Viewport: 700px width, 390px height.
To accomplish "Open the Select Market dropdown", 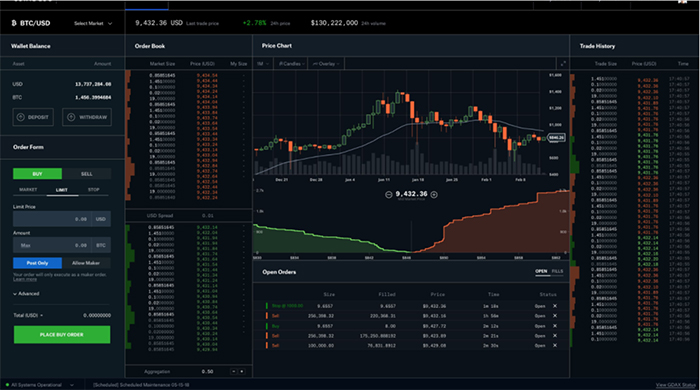I will (x=93, y=23).
